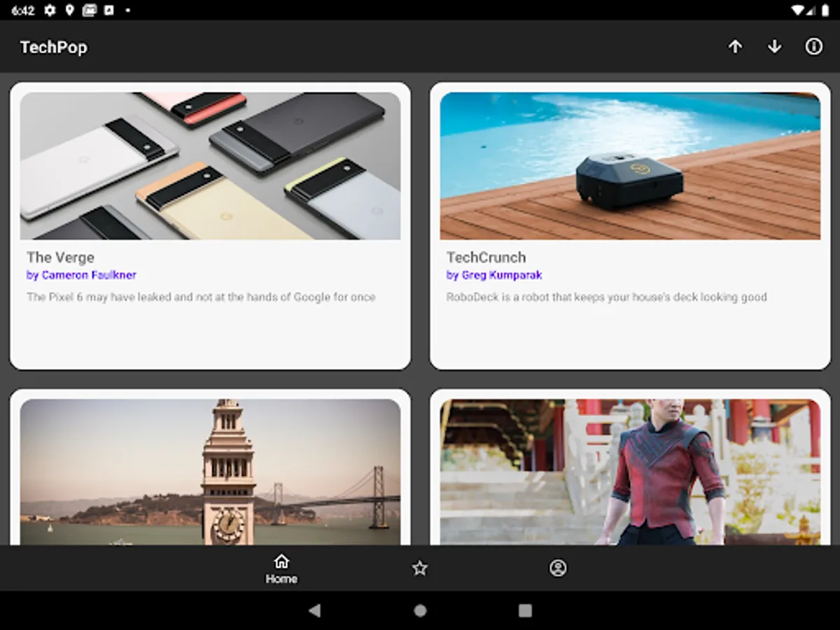Select the Home tab

[x=281, y=568]
